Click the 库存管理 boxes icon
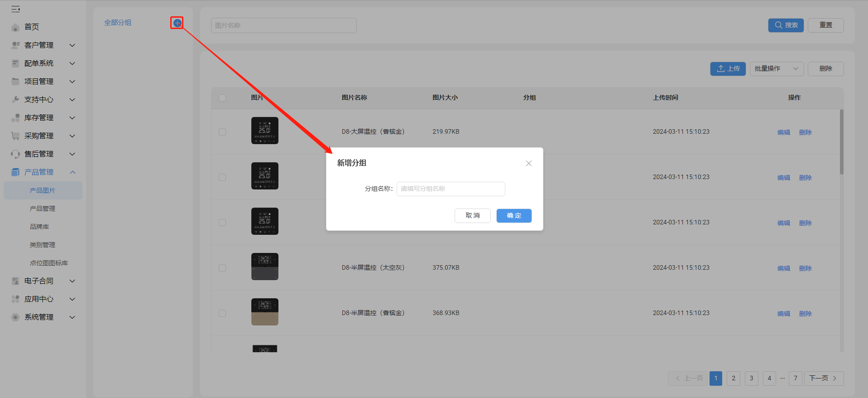Screen dimensions: 868x398 click(x=15, y=118)
